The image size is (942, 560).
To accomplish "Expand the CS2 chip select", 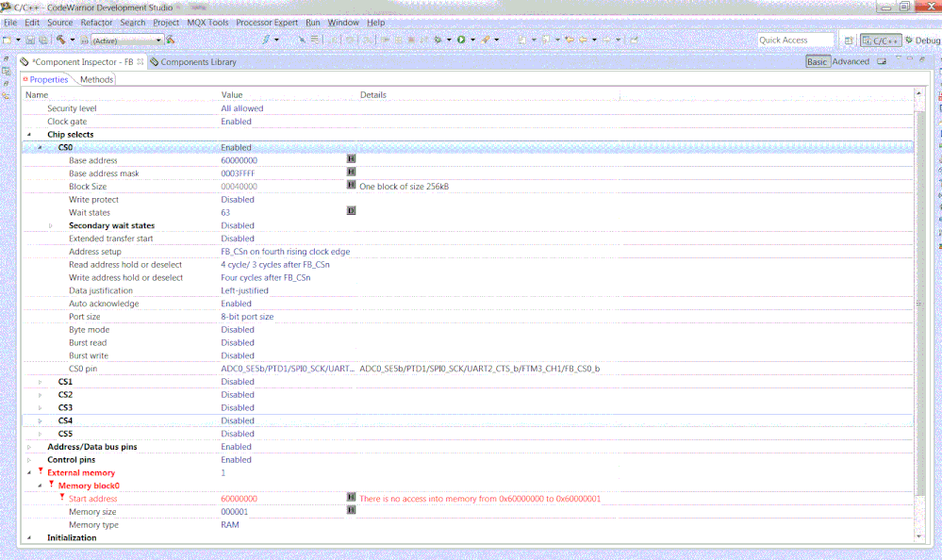I will pos(40,395).
